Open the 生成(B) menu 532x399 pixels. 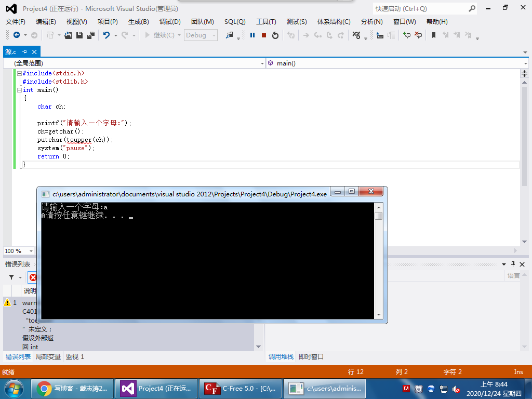pos(138,22)
